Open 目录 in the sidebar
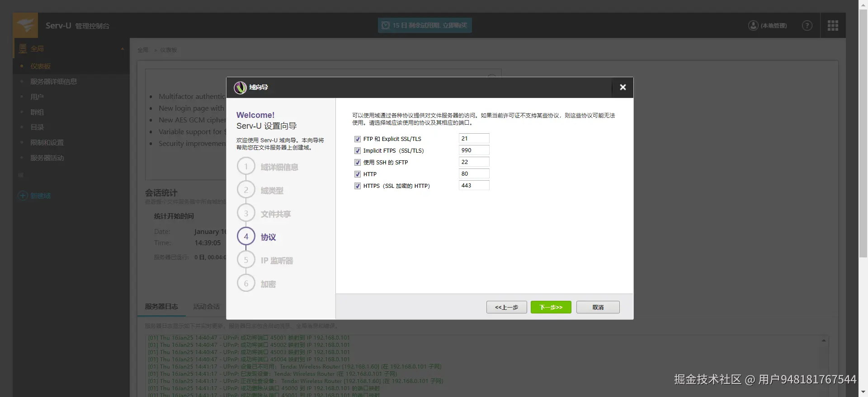This screenshot has width=868, height=397. click(x=37, y=127)
